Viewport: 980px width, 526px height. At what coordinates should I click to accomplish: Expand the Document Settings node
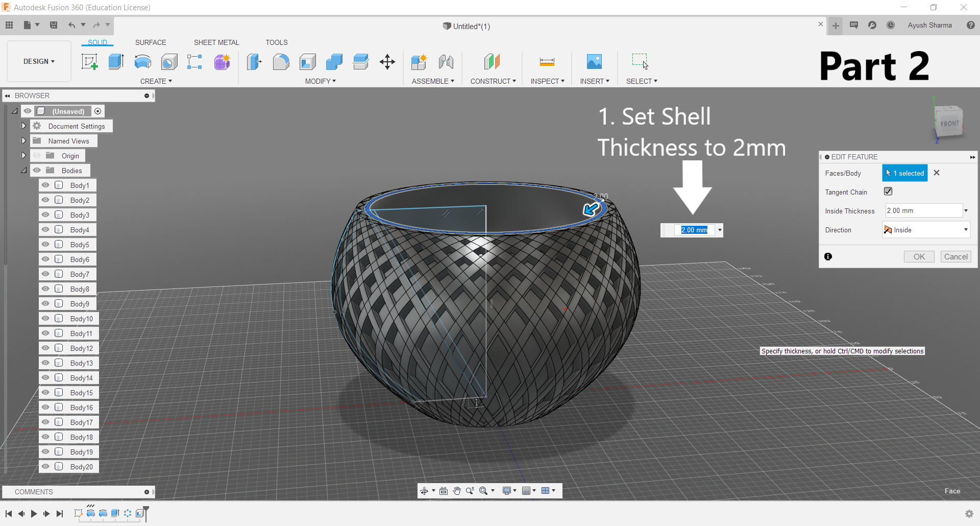[x=23, y=126]
